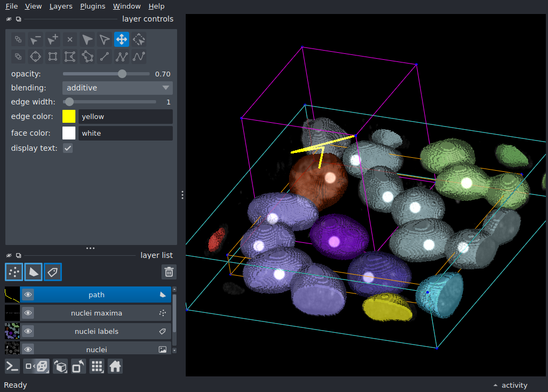Open the white face color swatch
Viewport: 548px width, 392px height.
tap(69, 133)
